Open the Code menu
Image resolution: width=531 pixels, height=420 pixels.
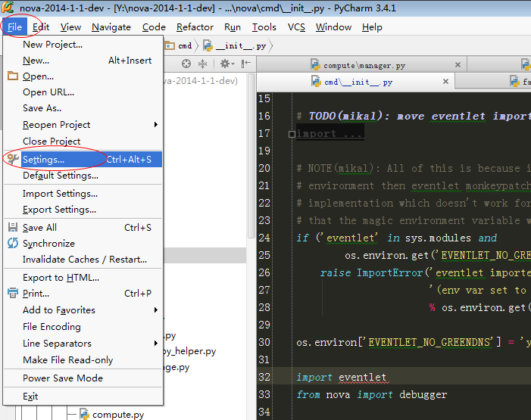point(154,27)
